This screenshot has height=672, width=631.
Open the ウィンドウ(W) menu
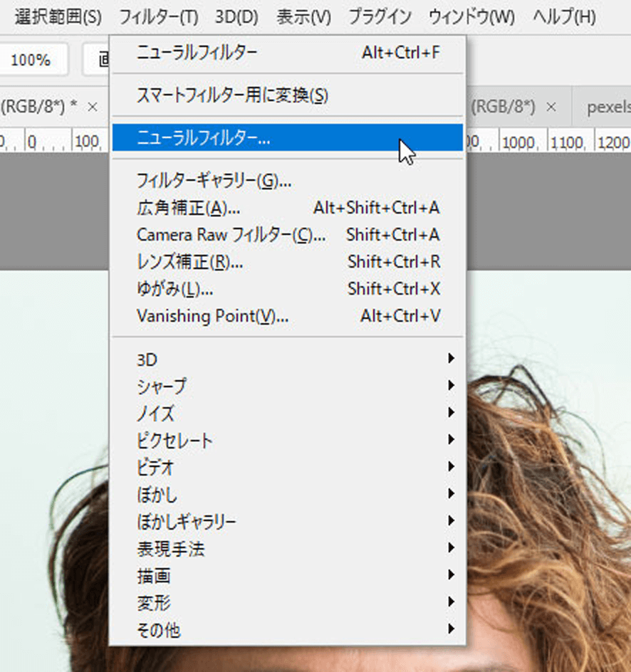[471, 17]
